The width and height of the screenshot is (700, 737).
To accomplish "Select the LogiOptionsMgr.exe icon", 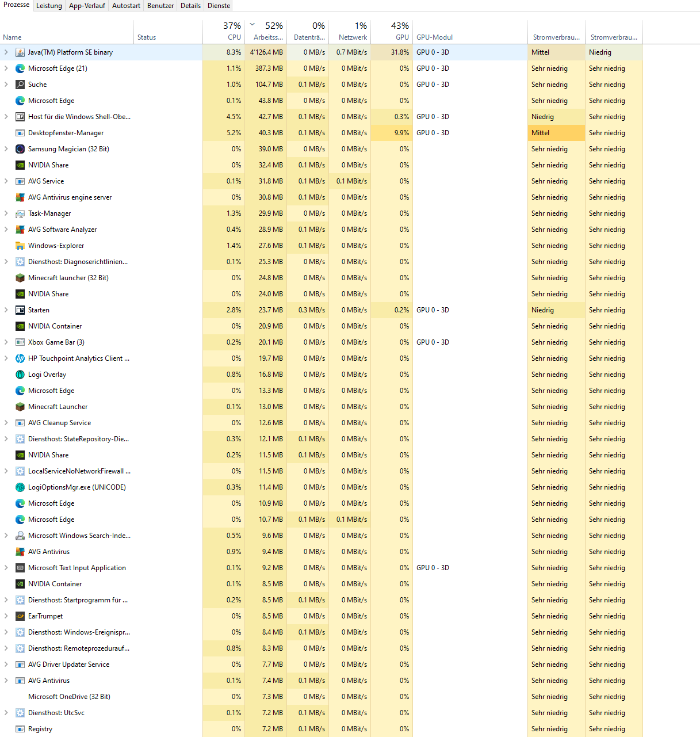I will 20,487.
